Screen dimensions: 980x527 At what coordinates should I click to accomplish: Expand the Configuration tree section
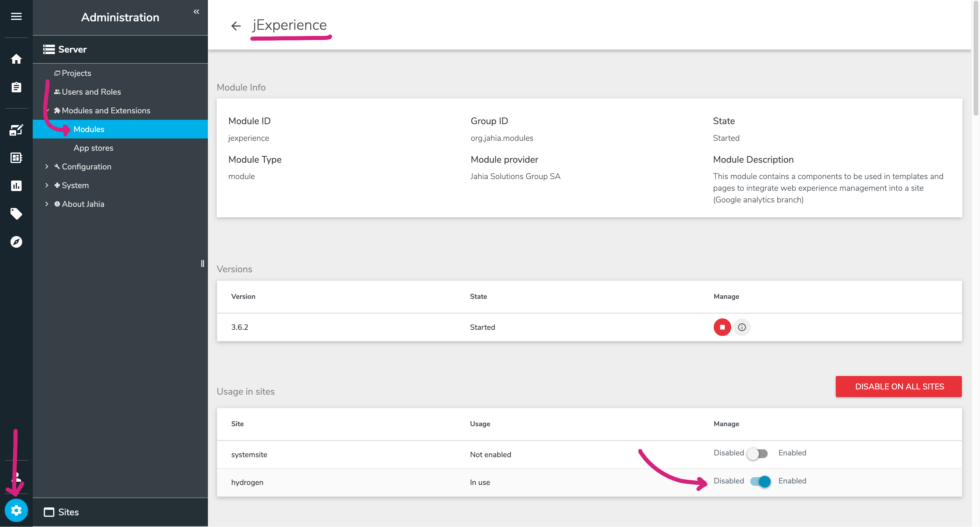47,167
